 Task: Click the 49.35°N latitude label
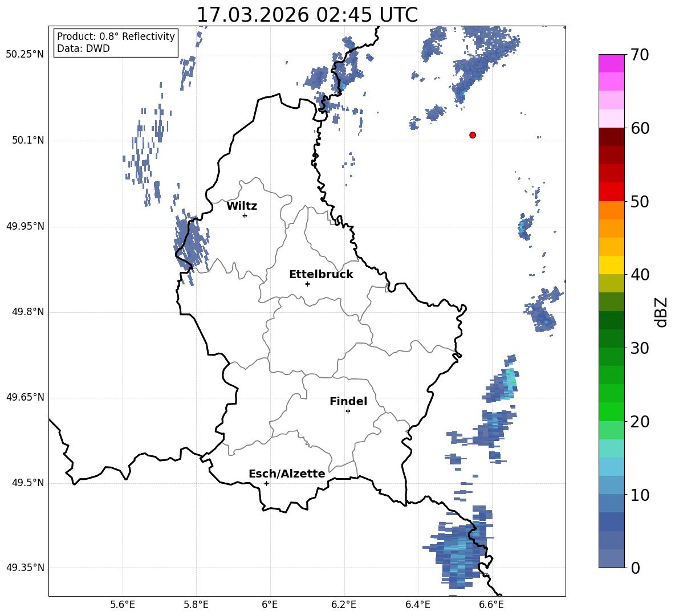(x=25, y=568)
